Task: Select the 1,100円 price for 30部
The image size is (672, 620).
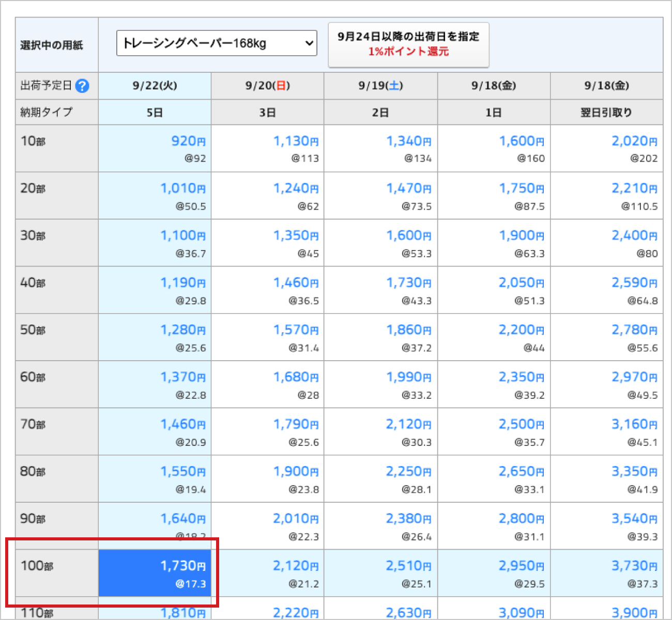Action: [155, 243]
